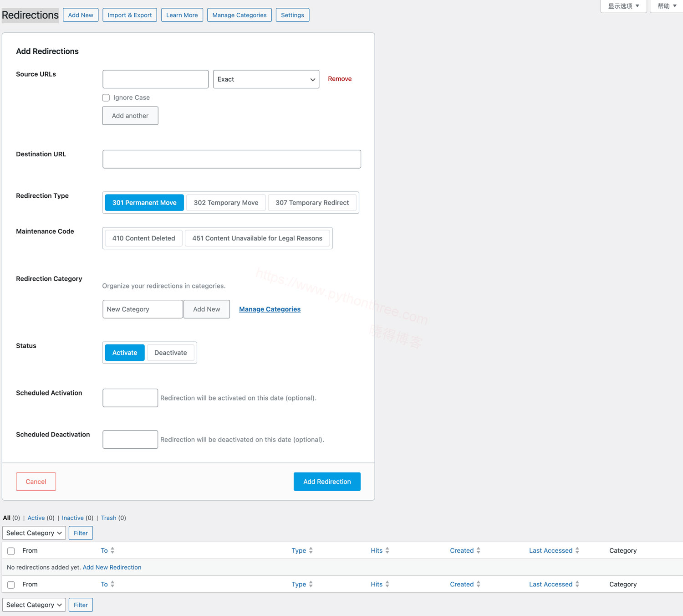
Task: Click sort arrows beside Last Accessed header
Action: 577,550
